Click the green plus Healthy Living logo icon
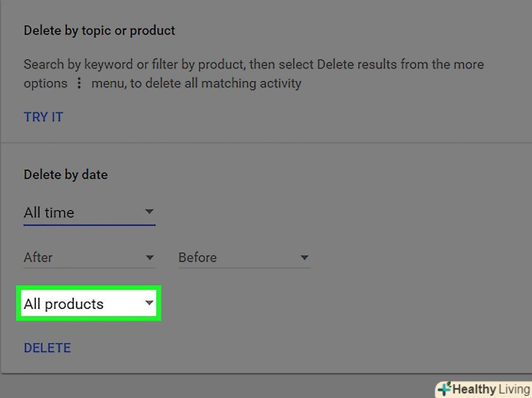The image size is (532, 398). pos(444,389)
